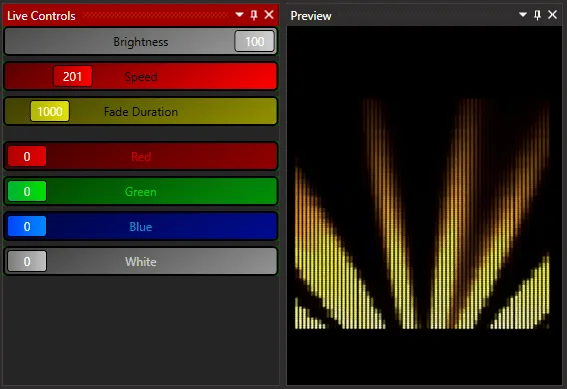Image resolution: width=567 pixels, height=389 pixels.
Task: Pin the Live Controls panel
Action: pos(254,15)
